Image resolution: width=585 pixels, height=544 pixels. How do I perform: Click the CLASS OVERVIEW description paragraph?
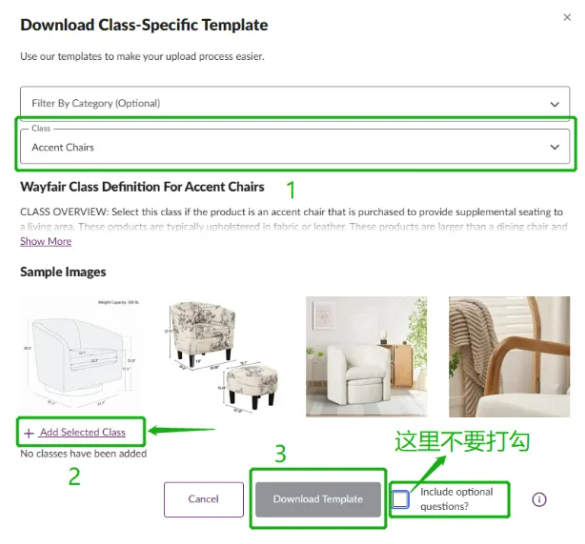pos(294,219)
